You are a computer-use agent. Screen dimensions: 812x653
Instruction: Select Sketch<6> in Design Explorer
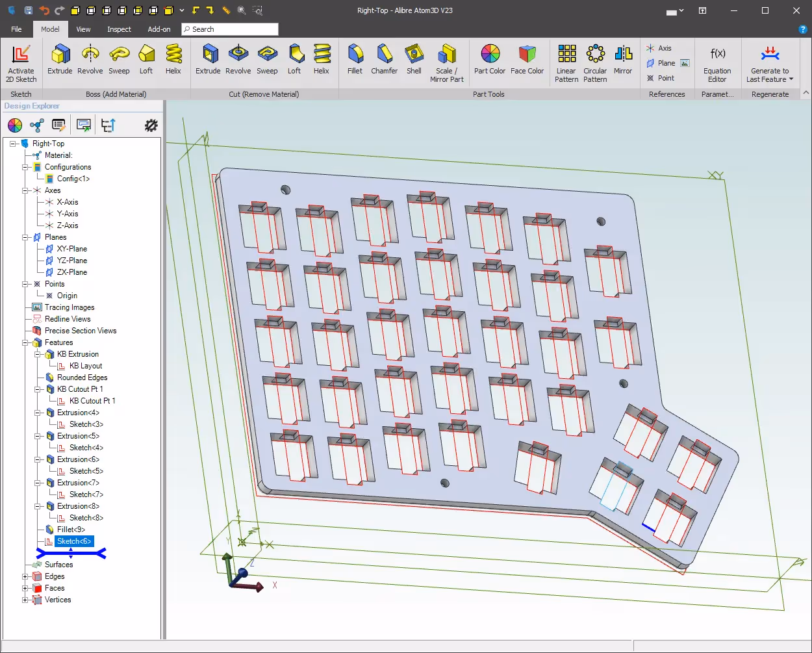pyautogui.click(x=73, y=541)
